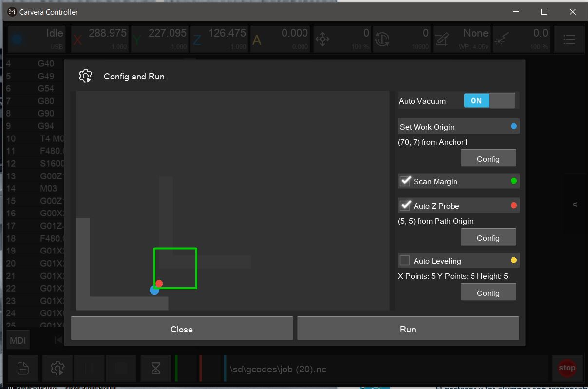588x389 pixels.
Task: Maximize the Carvera Controller window
Action: pos(544,12)
